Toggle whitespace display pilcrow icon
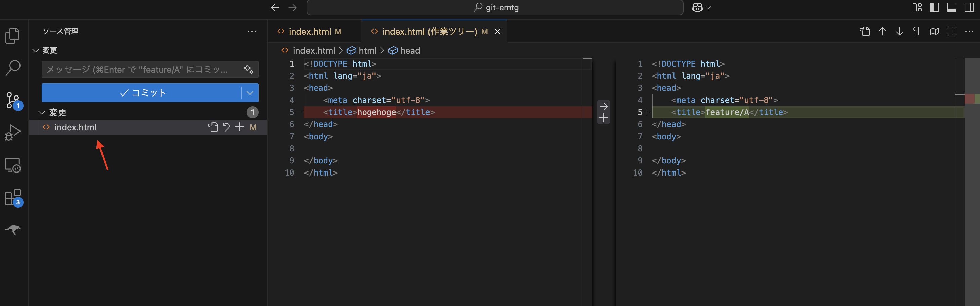 (x=917, y=31)
